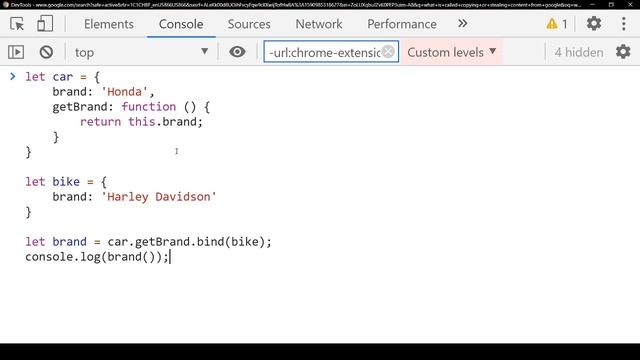
Task: Click the 'return this.brand;' line
Action: click(x=141, y=122)
